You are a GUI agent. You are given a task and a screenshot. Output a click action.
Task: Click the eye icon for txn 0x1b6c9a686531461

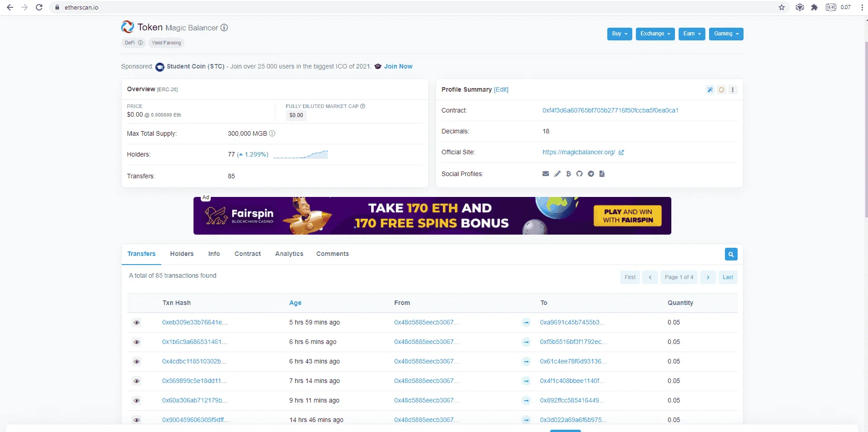tap(137, 342)
